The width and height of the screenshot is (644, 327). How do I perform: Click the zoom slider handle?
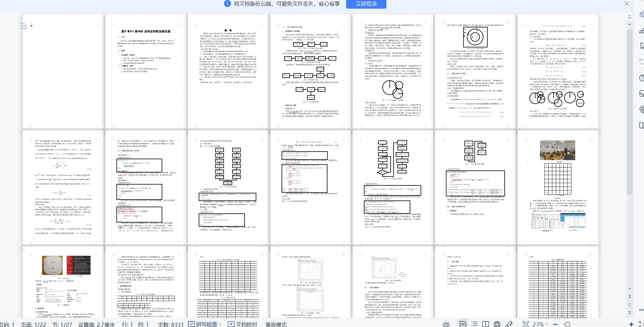567,324
